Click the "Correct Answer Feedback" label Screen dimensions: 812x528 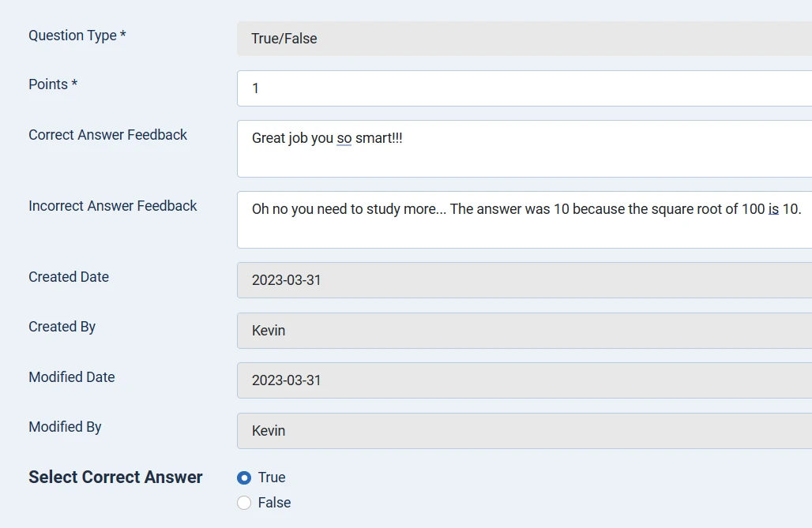(107, 135)
